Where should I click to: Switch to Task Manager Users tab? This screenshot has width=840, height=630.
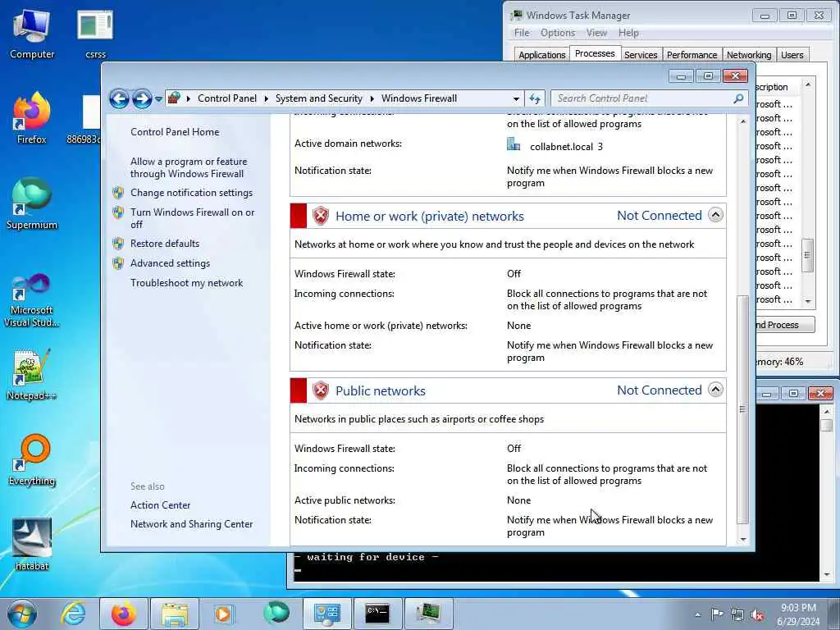tap(792, 55)
